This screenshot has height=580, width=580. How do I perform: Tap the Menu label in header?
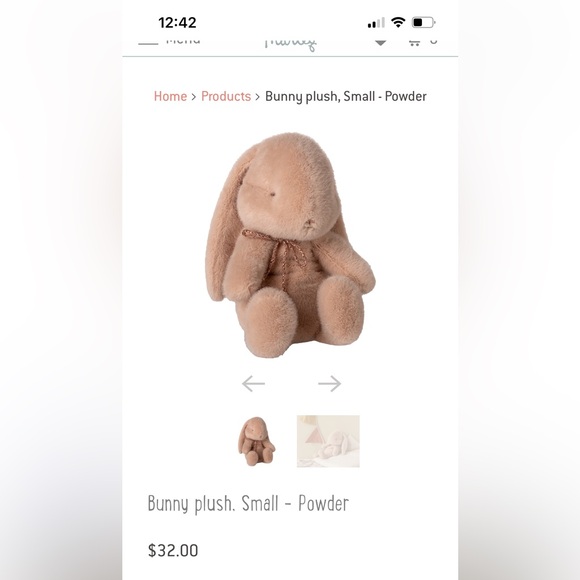183,41
